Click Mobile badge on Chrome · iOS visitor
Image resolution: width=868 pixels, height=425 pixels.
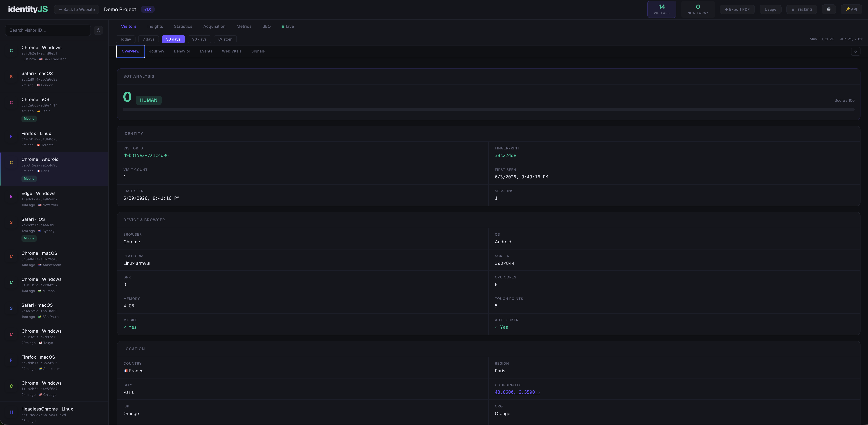click(29, 119)
